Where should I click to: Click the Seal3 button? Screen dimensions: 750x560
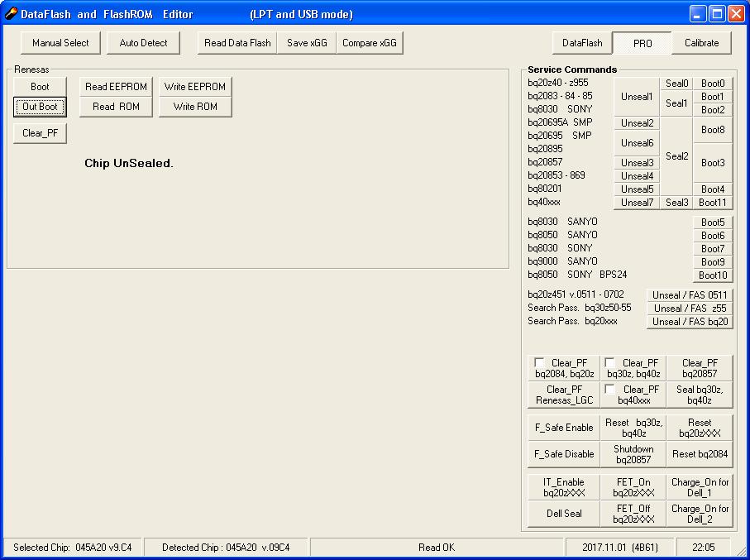(676, 203)
